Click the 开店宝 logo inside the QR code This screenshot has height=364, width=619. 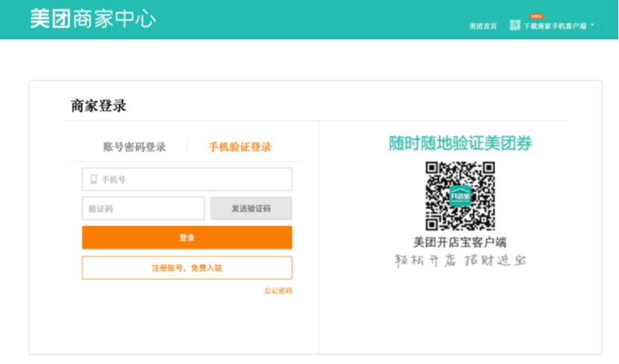(x=460, y=196)
